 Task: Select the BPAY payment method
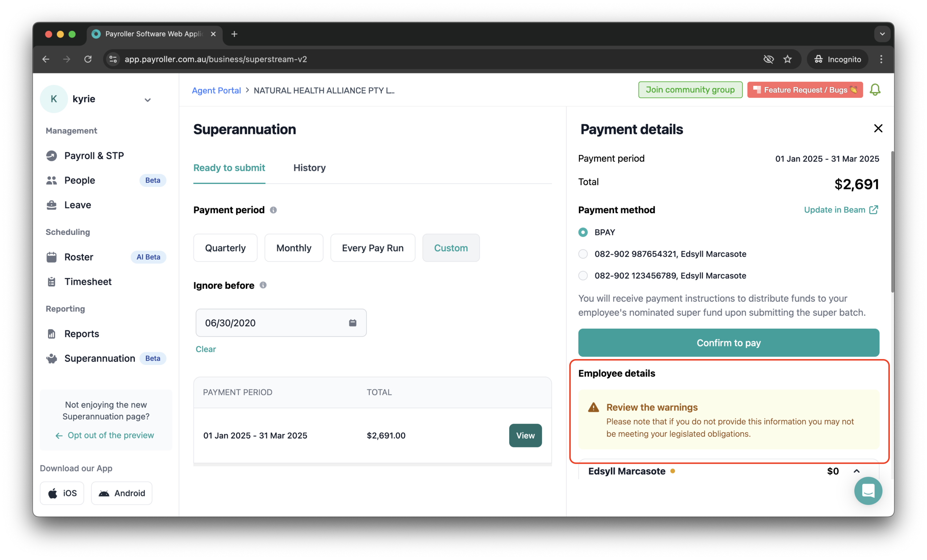[x=583, y=232]
